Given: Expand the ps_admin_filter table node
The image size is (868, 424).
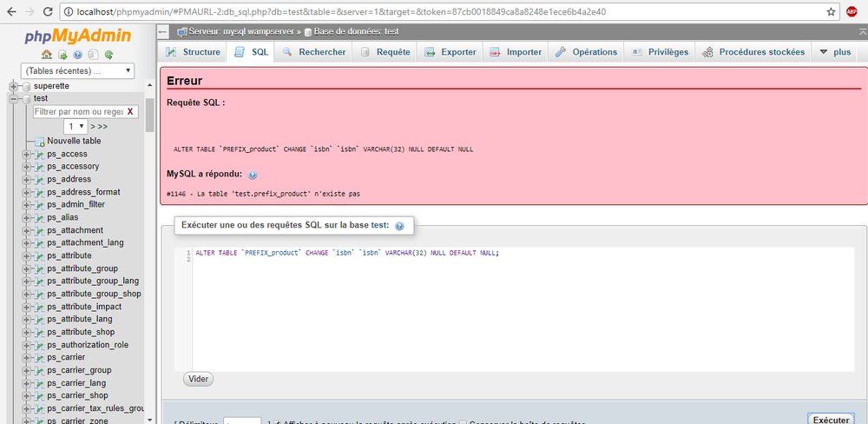Looking at the screenshot, I should [26, 205].
